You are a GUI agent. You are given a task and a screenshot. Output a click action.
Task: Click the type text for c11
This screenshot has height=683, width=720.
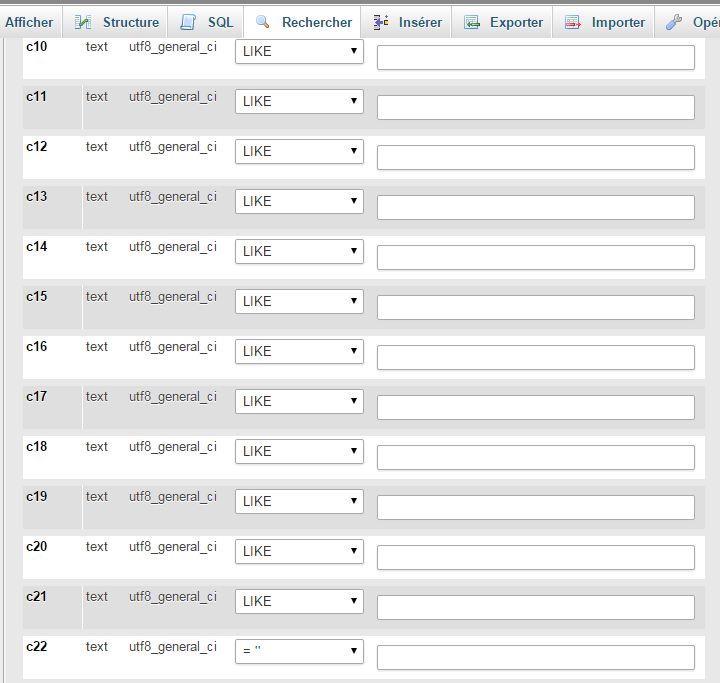tap(97, 97)
